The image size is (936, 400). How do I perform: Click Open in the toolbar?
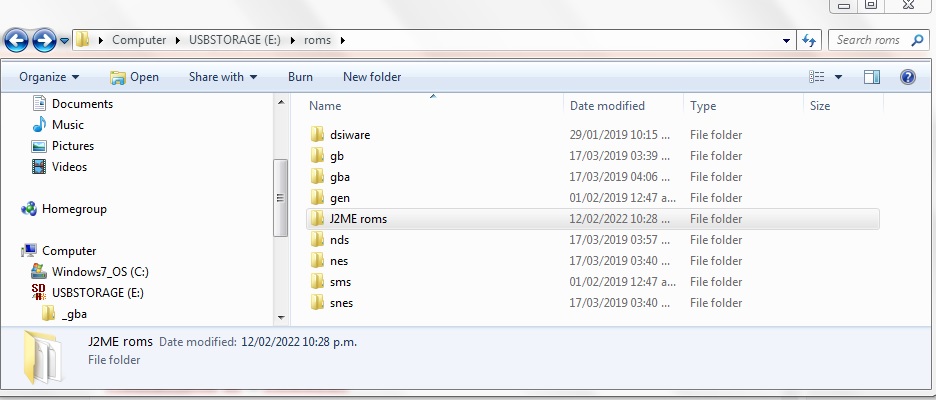click(x=134, y=76)
